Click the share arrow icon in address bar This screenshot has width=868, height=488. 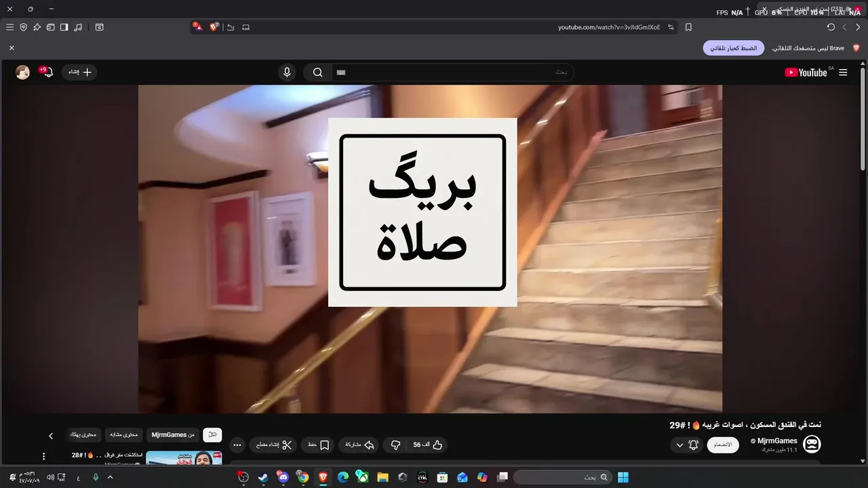point(231,27)
